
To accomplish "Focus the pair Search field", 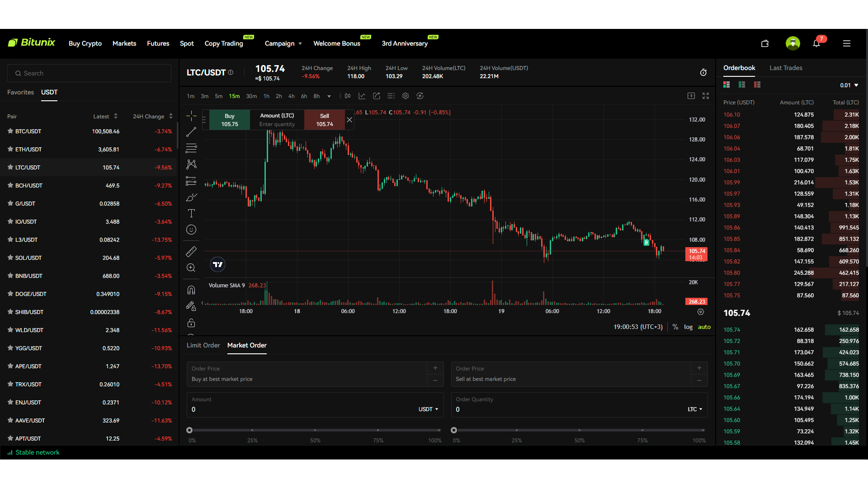I will pos(89,73).
